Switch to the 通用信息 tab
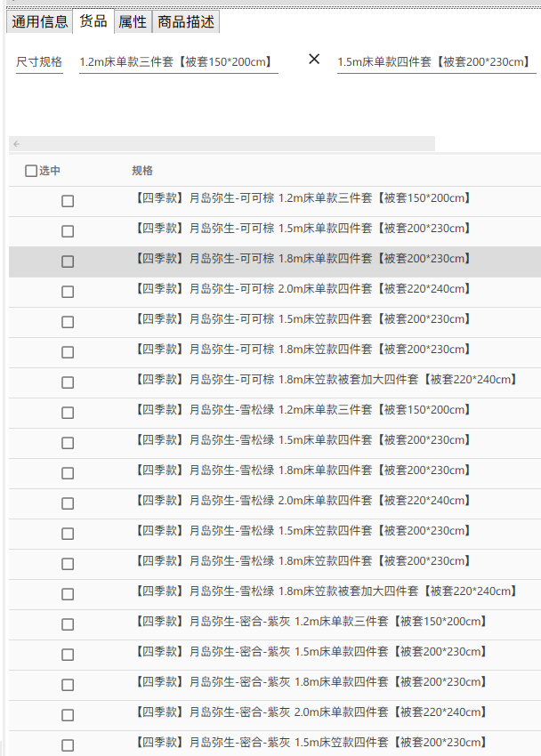Viewport: 541px width, 756px height. click(x=40, y=22)
